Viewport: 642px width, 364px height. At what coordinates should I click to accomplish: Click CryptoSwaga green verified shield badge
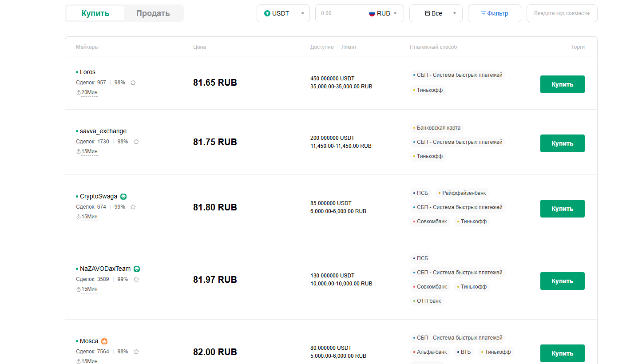(124, 197)
